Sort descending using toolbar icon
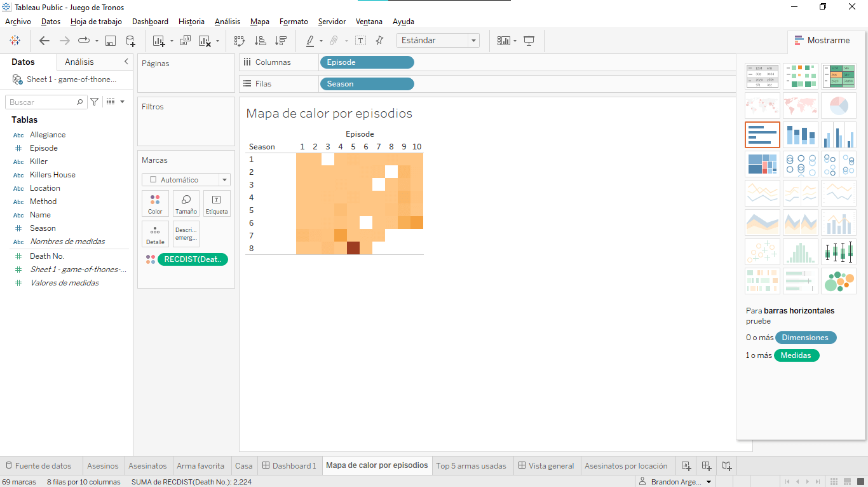Image resolution: width=868 pixels, height=487 pixels. click(x=280, y=41)
